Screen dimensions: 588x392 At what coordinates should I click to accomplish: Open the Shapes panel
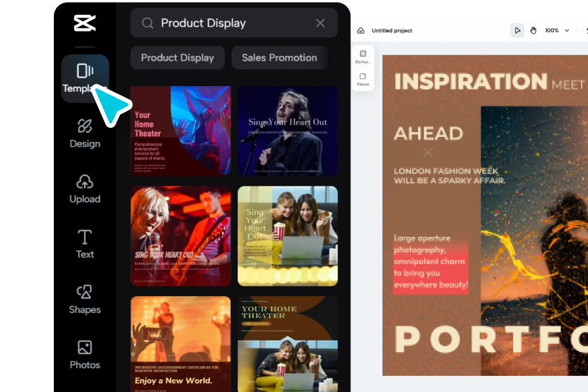(85, 300)
